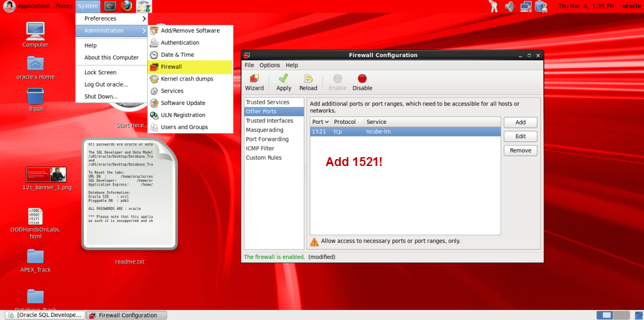This screenshot has width=644, height=320.
Task: Open Software Update entry
Action: tap(190, 102)
